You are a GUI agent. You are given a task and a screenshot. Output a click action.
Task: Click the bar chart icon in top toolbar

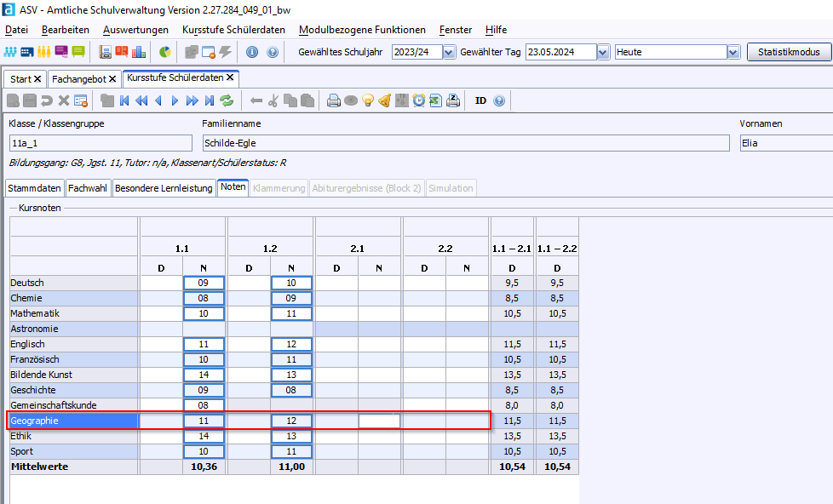pyautogui.click(x=138, y=52)
